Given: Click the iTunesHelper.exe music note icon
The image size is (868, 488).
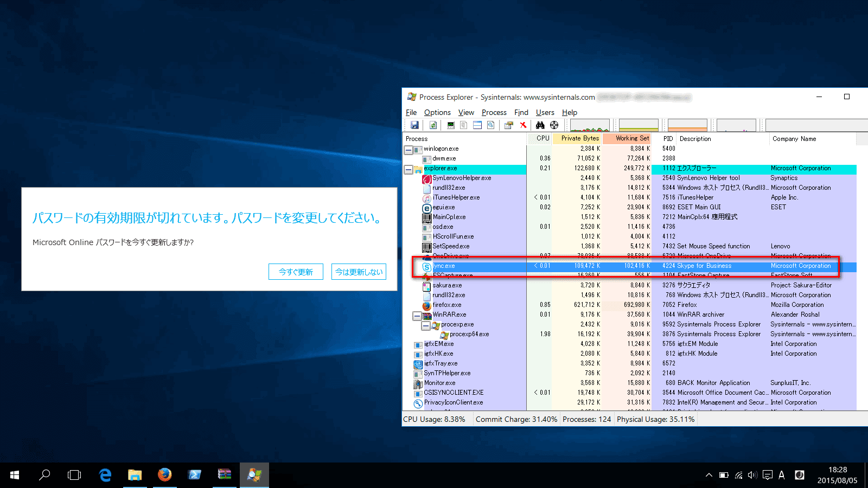Looking at the screenshot, I should (427, 198).
